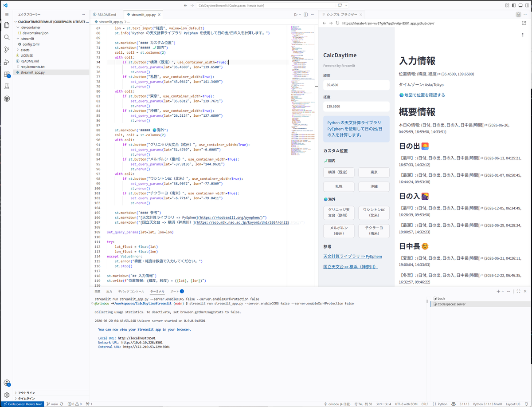Go forward in the simple browser
The image size is (532, 407).
point(331,23)
